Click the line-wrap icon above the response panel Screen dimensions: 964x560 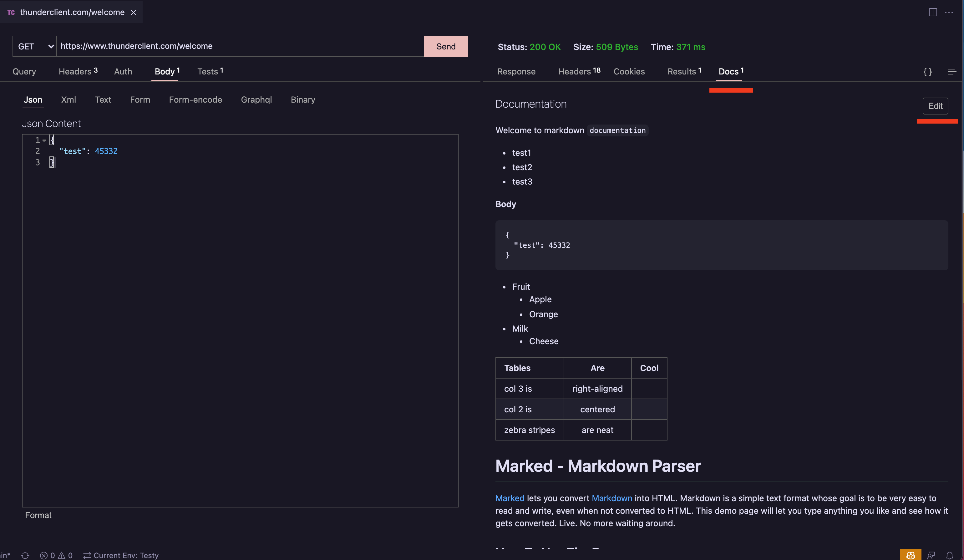(x=952, y=72)
